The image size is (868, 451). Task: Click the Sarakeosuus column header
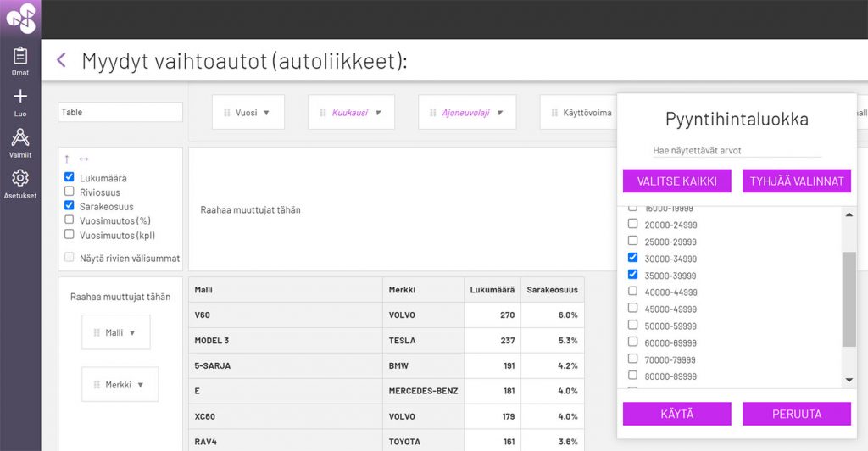(553, 290)
